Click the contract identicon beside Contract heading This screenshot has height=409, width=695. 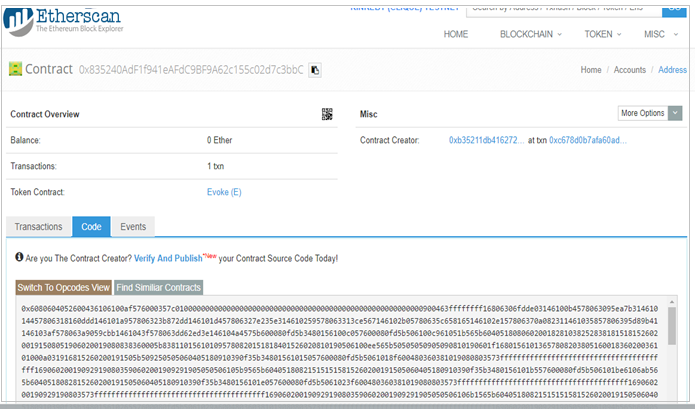(16, 69)
